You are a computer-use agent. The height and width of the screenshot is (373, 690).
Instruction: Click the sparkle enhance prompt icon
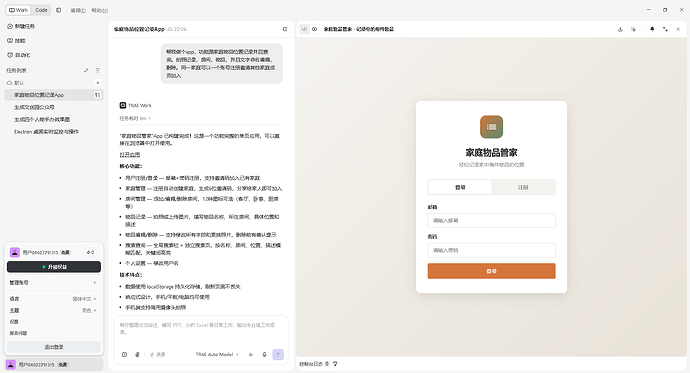[251, 355]
